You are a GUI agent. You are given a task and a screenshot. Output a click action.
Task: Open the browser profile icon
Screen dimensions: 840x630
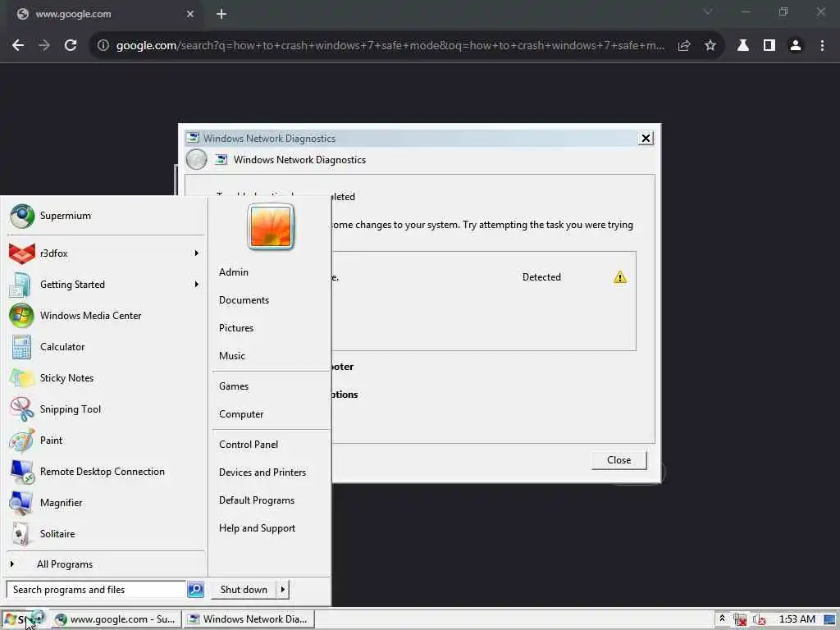coord(796,46)
